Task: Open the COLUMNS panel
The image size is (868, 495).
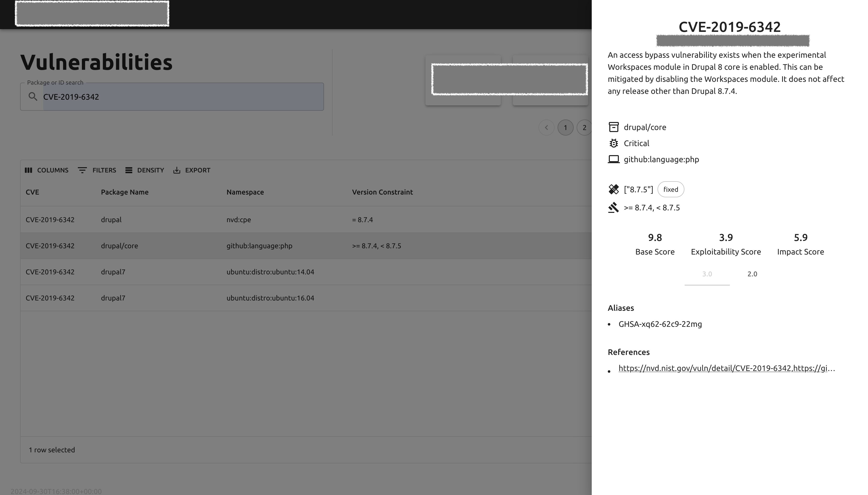Action: pos(47,170)
